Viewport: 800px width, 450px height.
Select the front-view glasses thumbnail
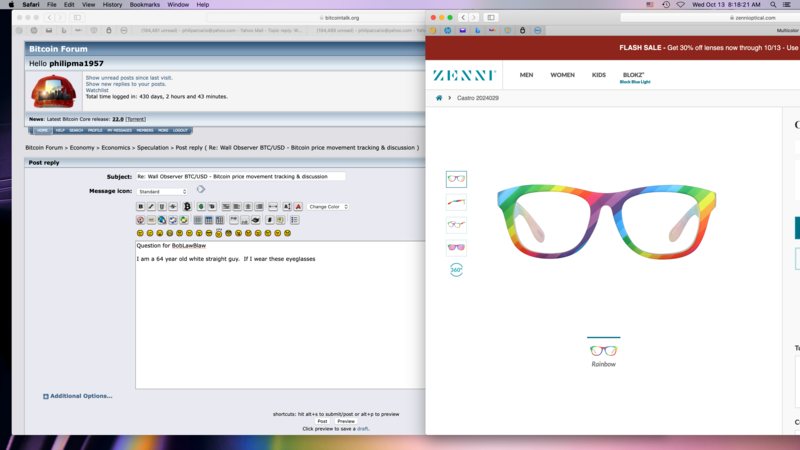click(x=456, y=179)
